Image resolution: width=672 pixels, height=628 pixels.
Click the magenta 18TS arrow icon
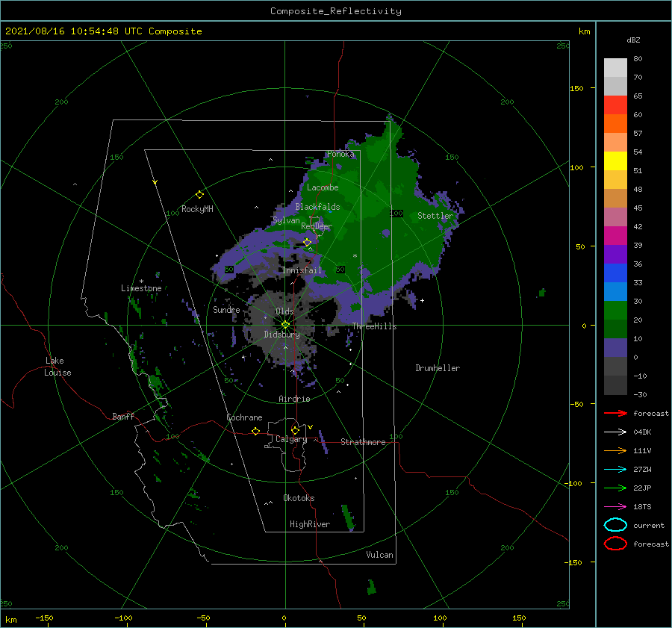coord(615,507)
